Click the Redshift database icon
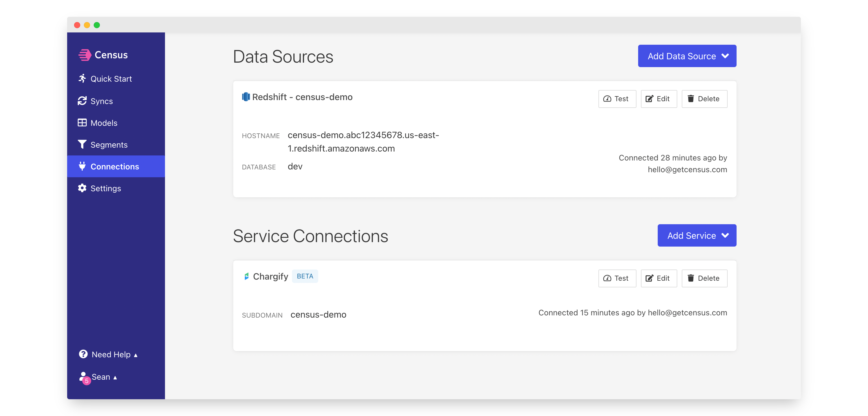Viewport: 868px width, 416px height. (x=246, y=97)
